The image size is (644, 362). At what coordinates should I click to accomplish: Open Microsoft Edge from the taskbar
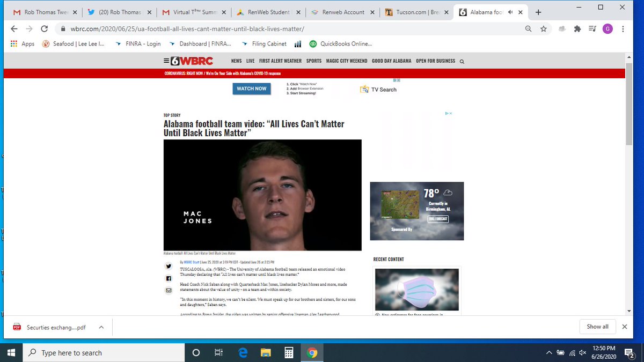[242, 352]
